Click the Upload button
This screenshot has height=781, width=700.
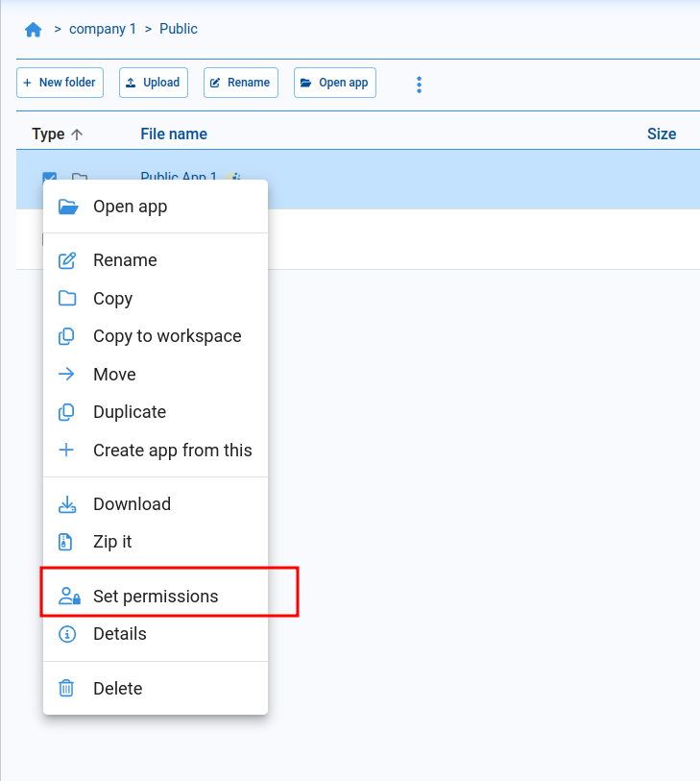pyautogui.click(x=154, y=83)
